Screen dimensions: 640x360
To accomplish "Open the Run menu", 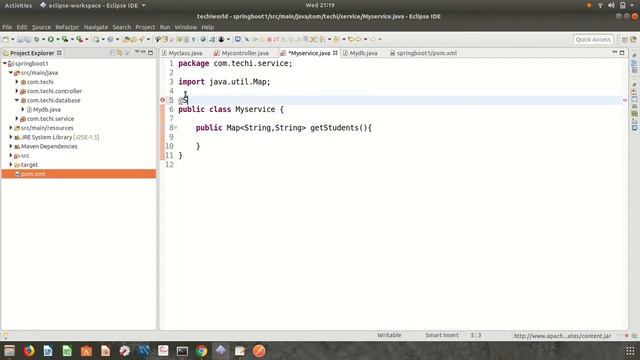I will pyautogui.click(x=164, y=27).
